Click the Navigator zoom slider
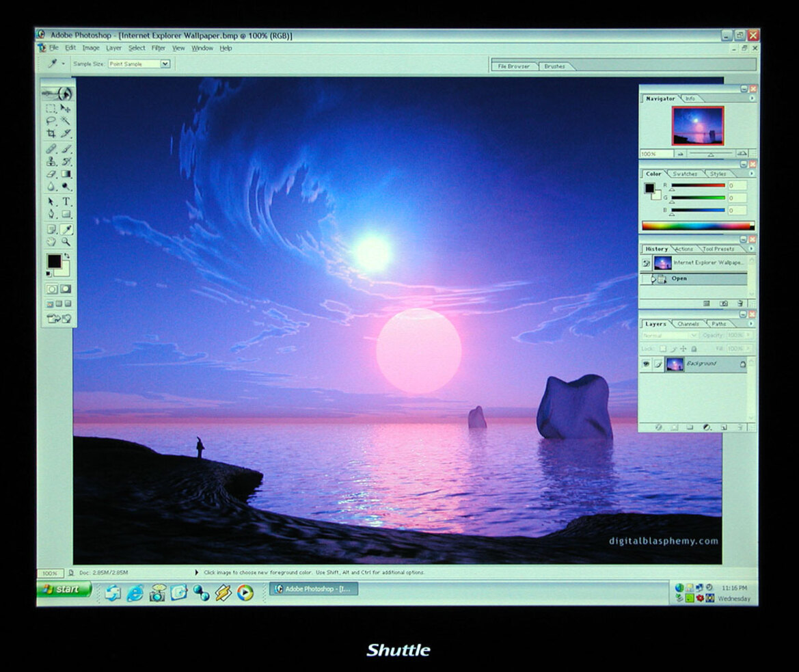The image size is (799, 672). pos(710,153)
